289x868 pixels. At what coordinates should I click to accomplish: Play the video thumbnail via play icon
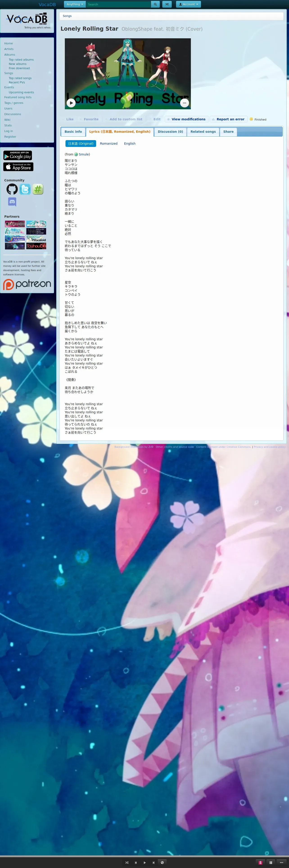click(71, 103)
